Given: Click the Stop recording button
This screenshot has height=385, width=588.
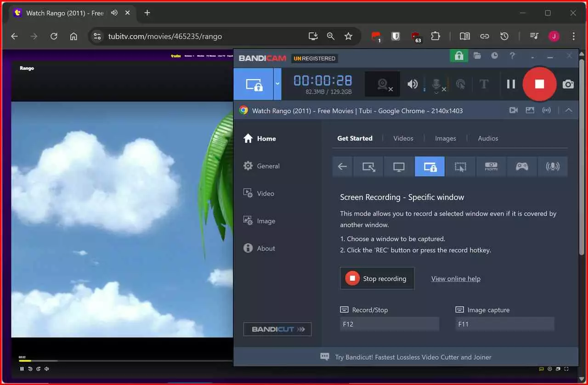Looking at the screenshot, I should pyautogui.click(x=377, y=278).
